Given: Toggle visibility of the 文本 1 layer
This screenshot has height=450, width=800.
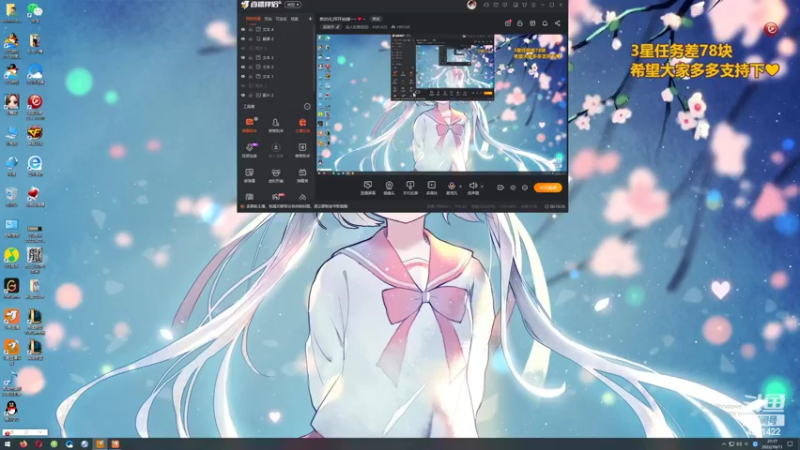Looking at the screenshot, I should [x=243, y=76].
